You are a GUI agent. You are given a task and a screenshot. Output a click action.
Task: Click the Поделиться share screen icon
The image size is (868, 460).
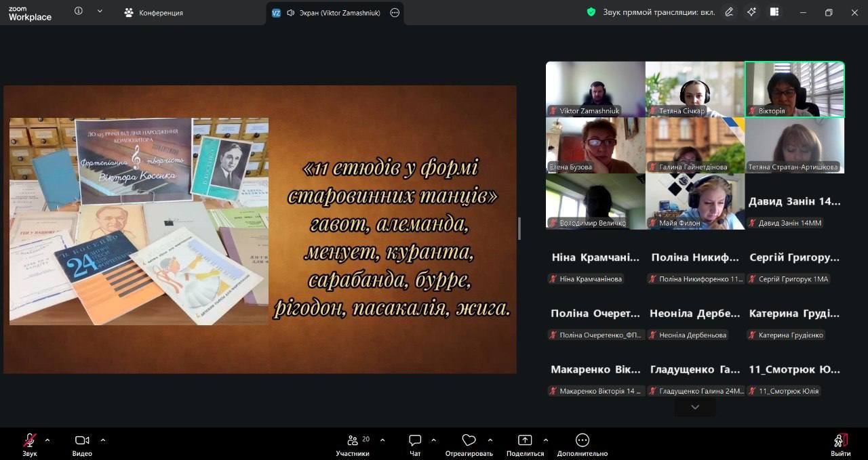[525, 441]
